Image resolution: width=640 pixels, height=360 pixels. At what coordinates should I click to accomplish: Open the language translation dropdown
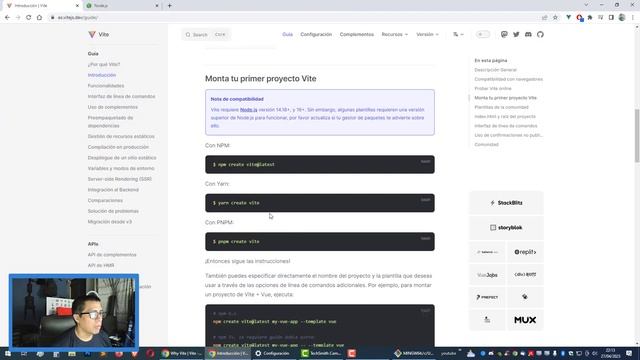(458, 34)
